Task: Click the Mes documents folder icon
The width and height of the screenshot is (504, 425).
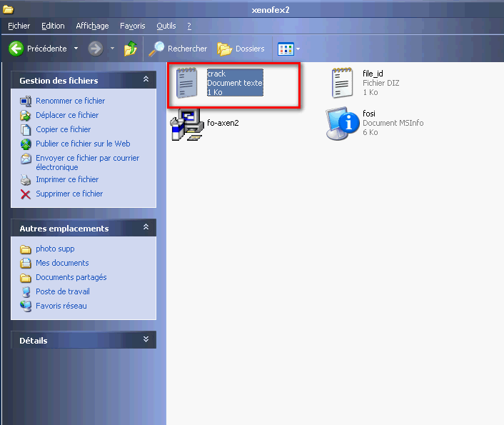Action: point(26,264)
